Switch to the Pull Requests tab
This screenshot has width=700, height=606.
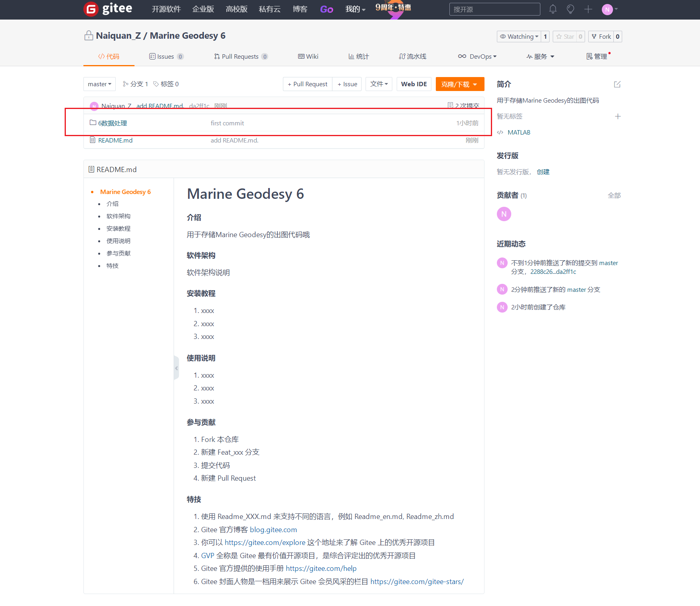point(241,56)
